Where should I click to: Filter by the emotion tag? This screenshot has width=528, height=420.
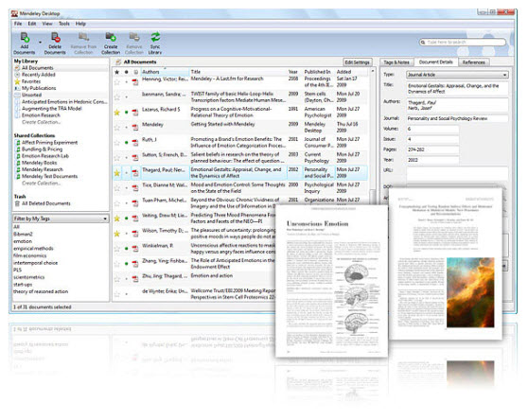tap(23, 241)
